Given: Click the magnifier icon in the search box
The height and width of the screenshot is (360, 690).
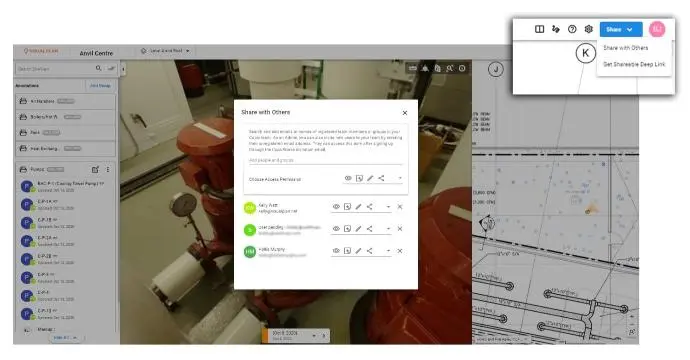Looking at the screenshot, I should (x=99, y=68).
